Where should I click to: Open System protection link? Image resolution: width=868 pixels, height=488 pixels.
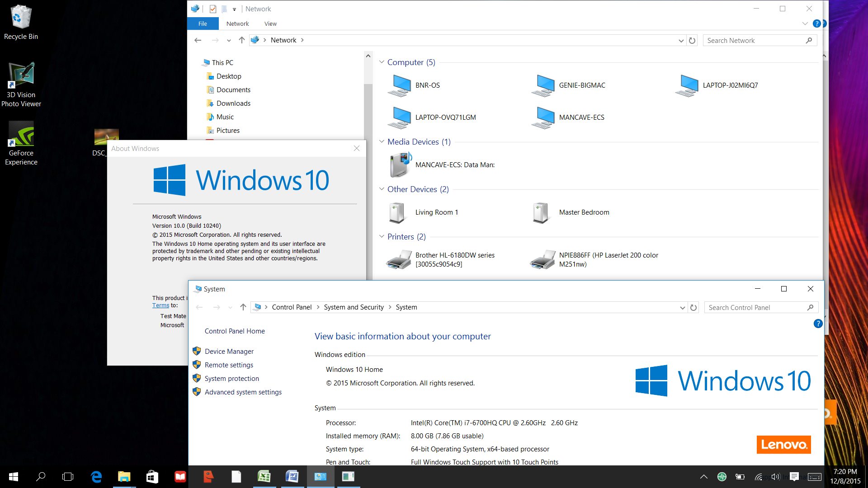pos(232,379)
